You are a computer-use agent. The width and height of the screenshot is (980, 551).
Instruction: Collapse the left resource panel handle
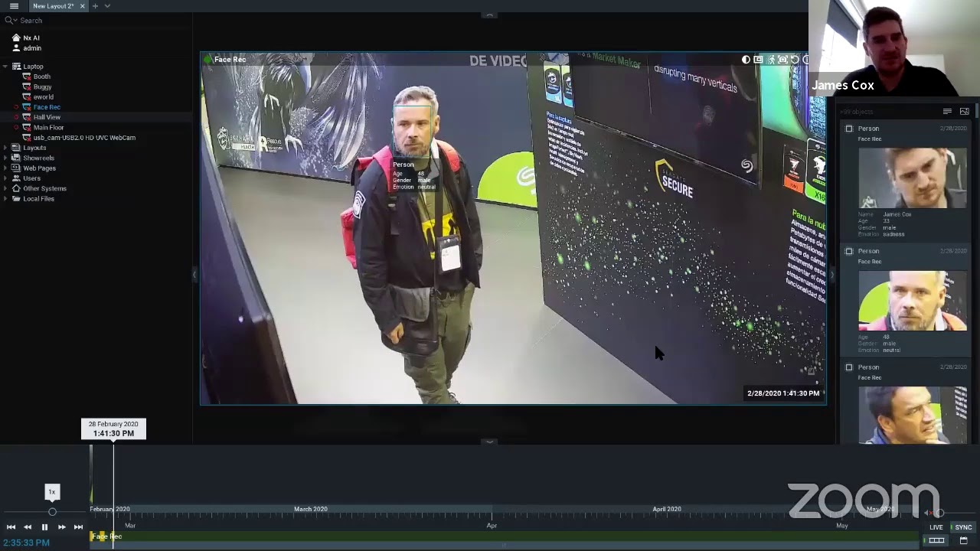point(194,275)
